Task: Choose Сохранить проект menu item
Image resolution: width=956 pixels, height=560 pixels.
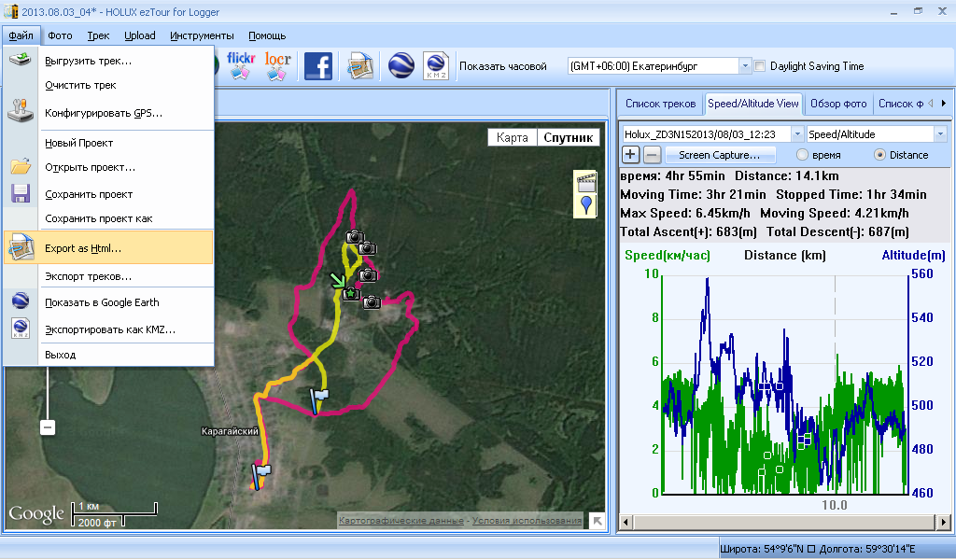Action: 108,194
